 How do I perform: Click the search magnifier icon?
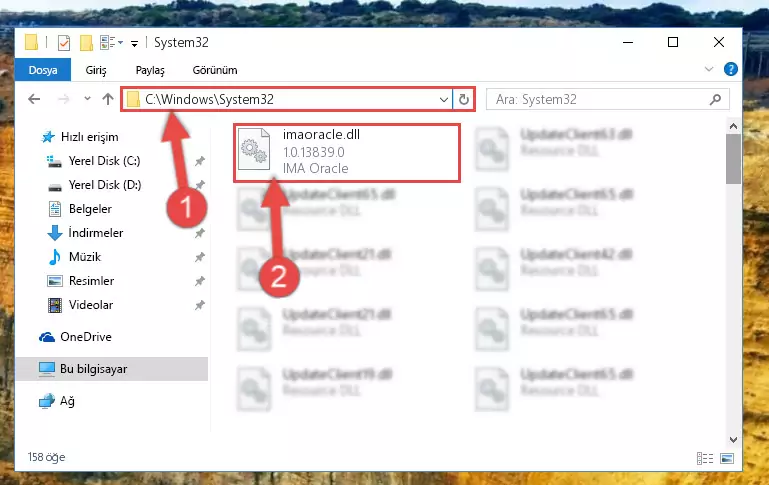click(715, 100)
